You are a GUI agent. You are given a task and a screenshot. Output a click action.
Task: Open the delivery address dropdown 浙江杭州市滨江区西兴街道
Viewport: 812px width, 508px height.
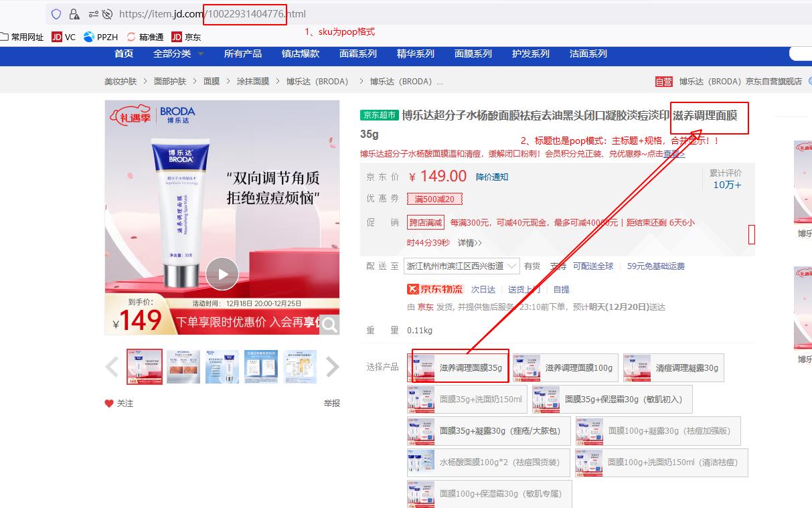click(x=462, y=266)
